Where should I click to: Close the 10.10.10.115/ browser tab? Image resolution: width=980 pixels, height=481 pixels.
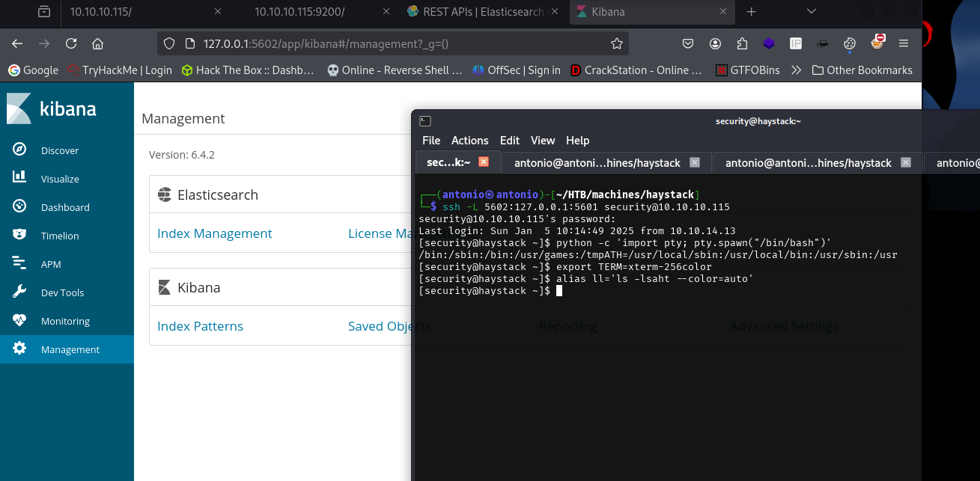218,12
